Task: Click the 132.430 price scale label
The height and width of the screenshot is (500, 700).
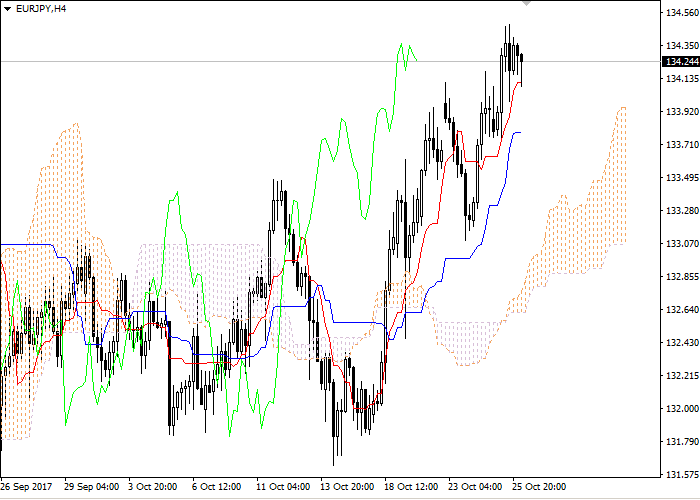Action: coord(682,343)
